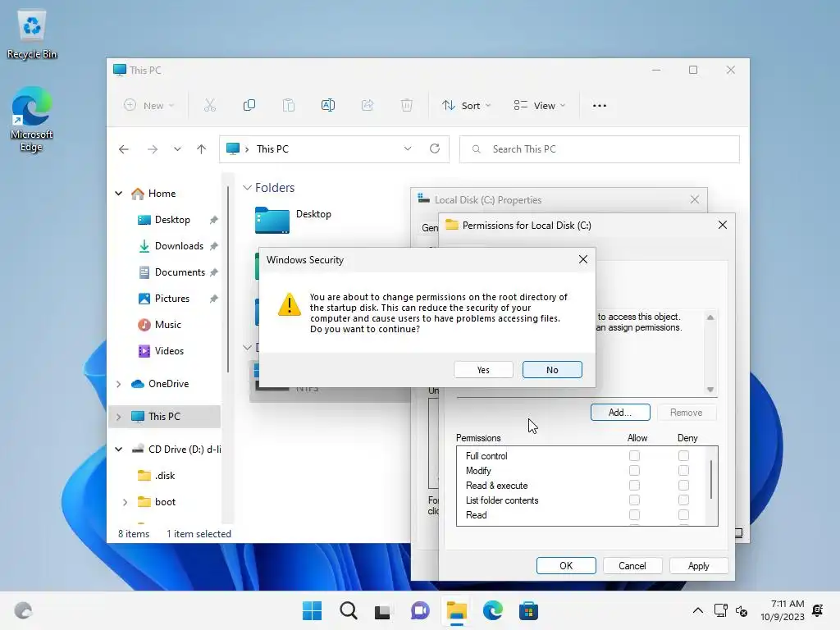The height and width of the screenshot is (630, 840).
Task: Go forward with the right arrow
Action: tap(153, 149)
